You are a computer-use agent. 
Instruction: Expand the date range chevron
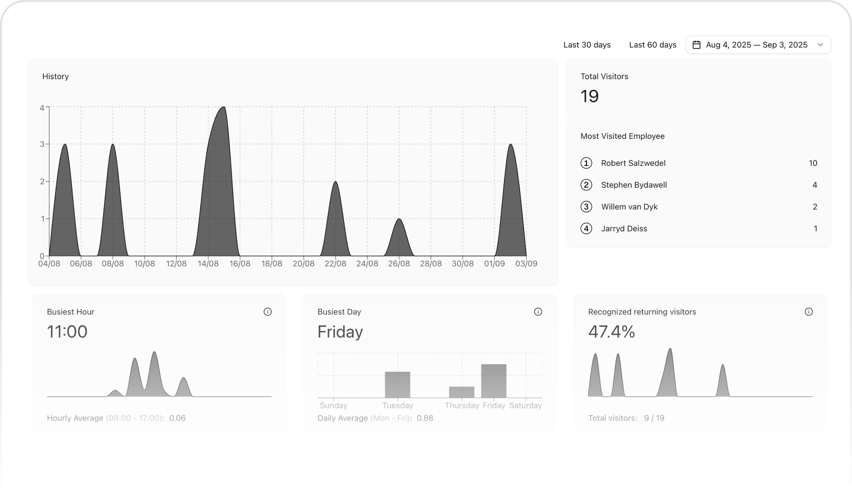tap(820, 45)
